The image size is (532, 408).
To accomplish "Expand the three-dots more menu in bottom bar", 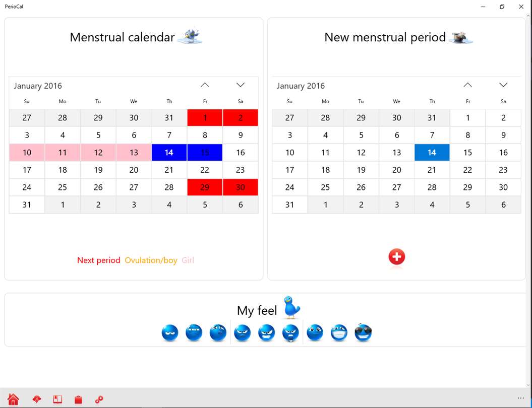I will click(521, 398).
